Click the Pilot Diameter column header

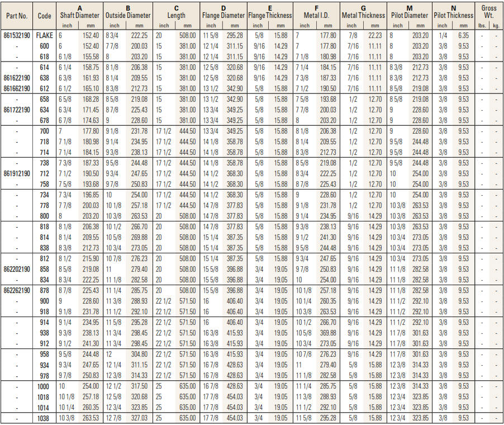click(409, 16)
